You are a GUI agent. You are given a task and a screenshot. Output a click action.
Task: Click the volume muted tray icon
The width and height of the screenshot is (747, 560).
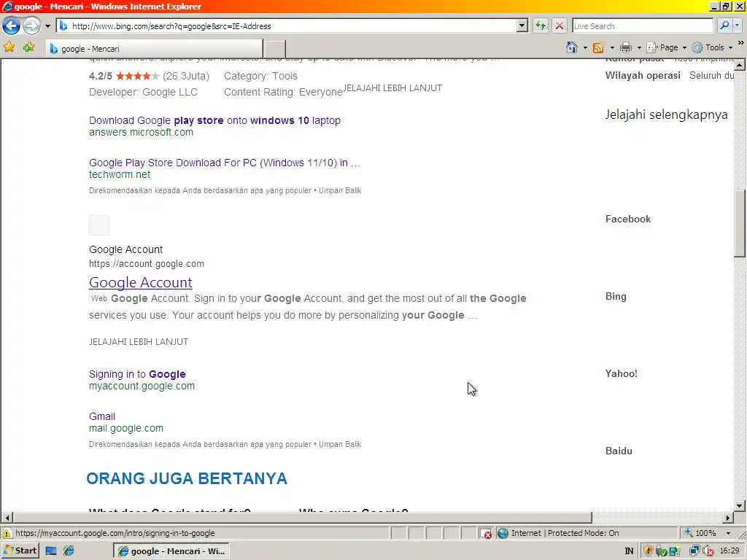pyautogui.click(x=708, y=551)
